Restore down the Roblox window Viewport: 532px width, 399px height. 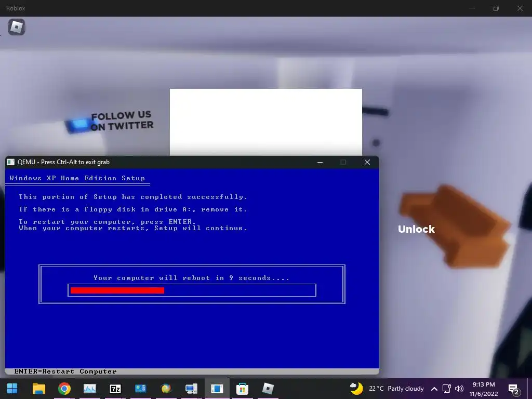point(496,8)
